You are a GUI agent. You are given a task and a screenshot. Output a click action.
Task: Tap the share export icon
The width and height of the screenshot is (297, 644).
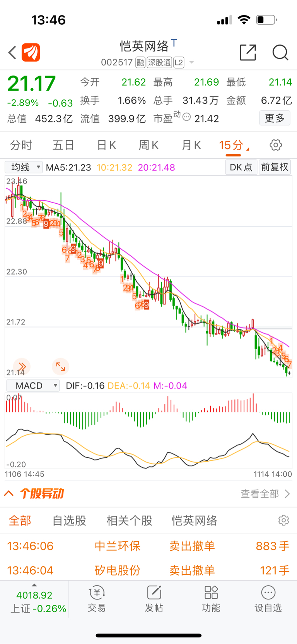point(248,52)
